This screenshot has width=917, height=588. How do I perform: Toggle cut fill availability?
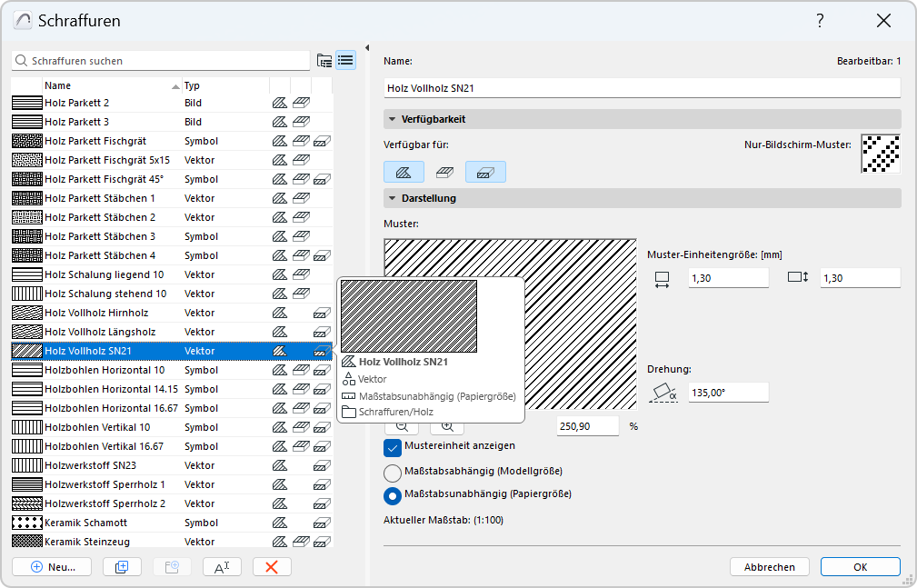pos(485,172)
